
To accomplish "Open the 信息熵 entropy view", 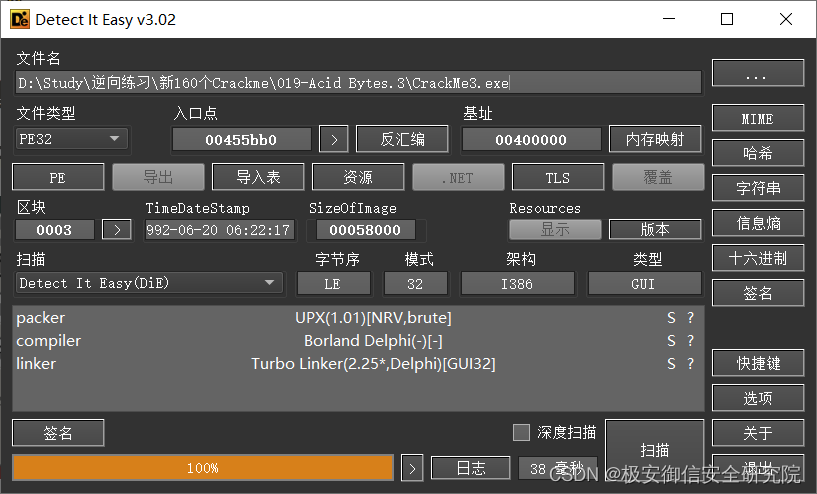I will coord(758,223).
